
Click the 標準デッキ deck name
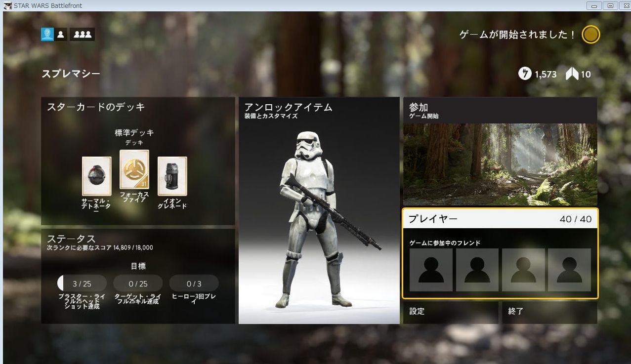click(134, 132)
